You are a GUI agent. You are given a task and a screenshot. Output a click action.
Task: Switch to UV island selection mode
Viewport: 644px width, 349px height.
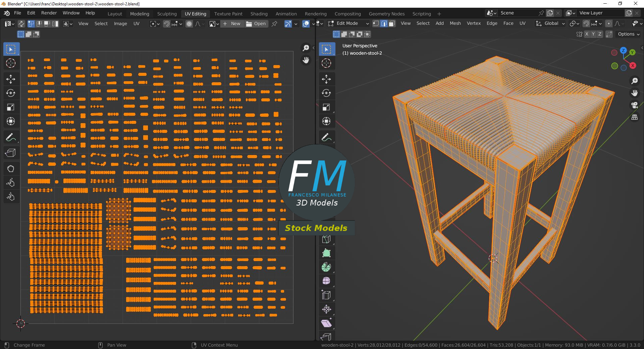pos(55,24)
